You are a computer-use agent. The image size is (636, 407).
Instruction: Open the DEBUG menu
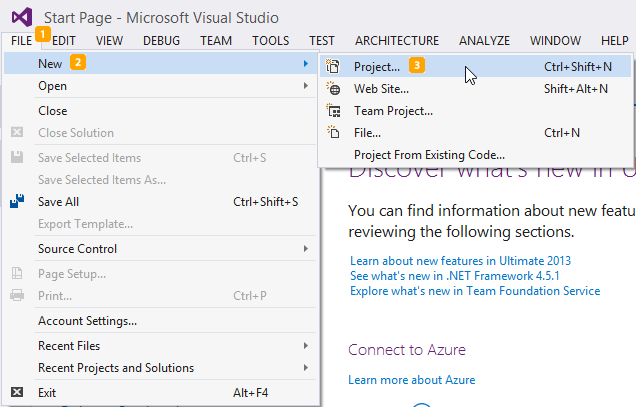(162, 41)
